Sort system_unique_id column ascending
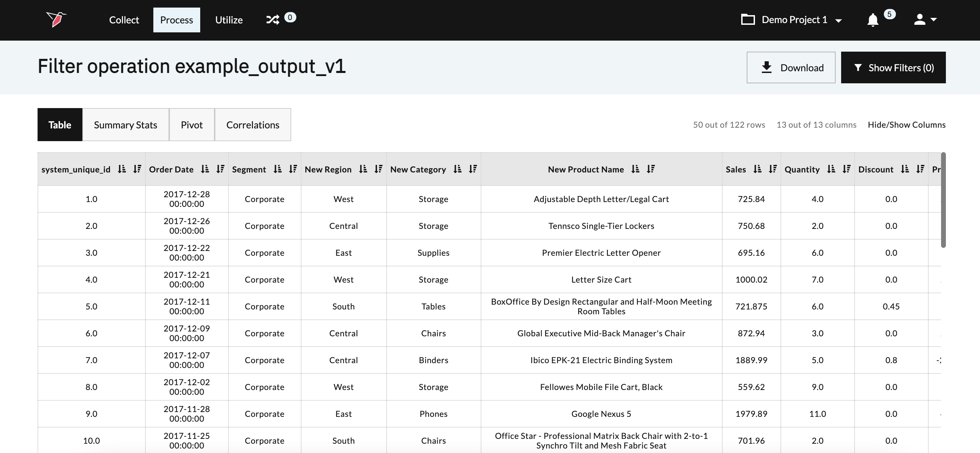 pos(122,169)
